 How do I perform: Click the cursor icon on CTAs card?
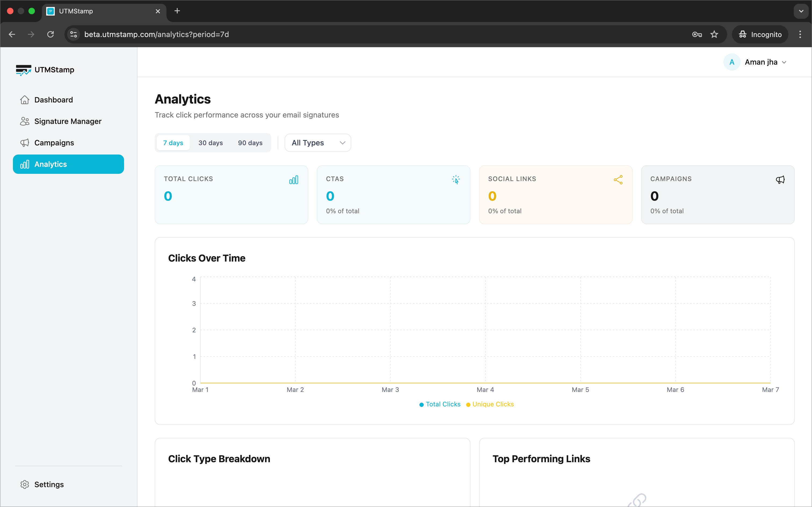456,180
